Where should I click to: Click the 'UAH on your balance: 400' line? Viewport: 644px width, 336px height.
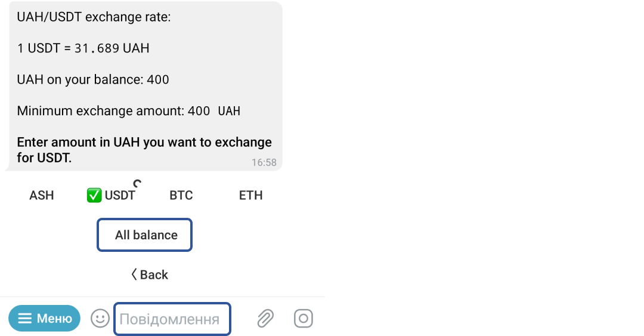93,79
